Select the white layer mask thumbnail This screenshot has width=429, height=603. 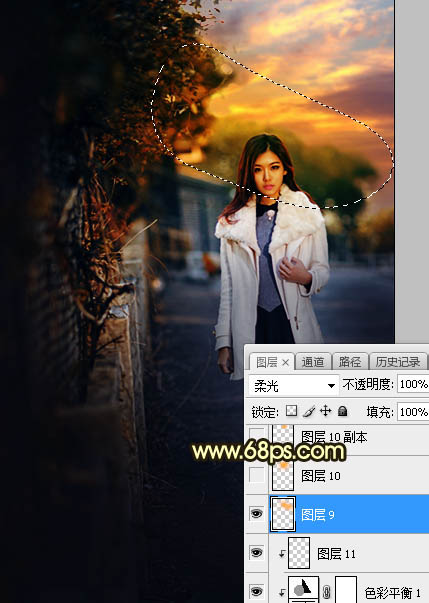click(346, 590)
